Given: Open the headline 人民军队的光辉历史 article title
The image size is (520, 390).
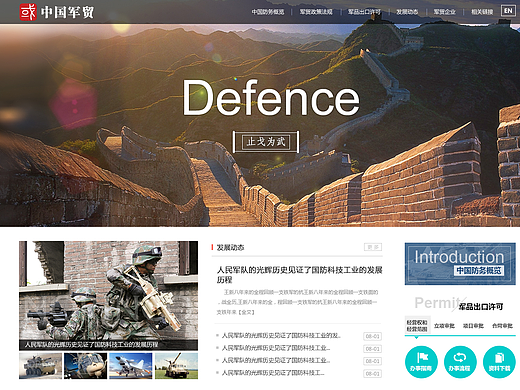Looking at the screenshot, I should [299, 275].
